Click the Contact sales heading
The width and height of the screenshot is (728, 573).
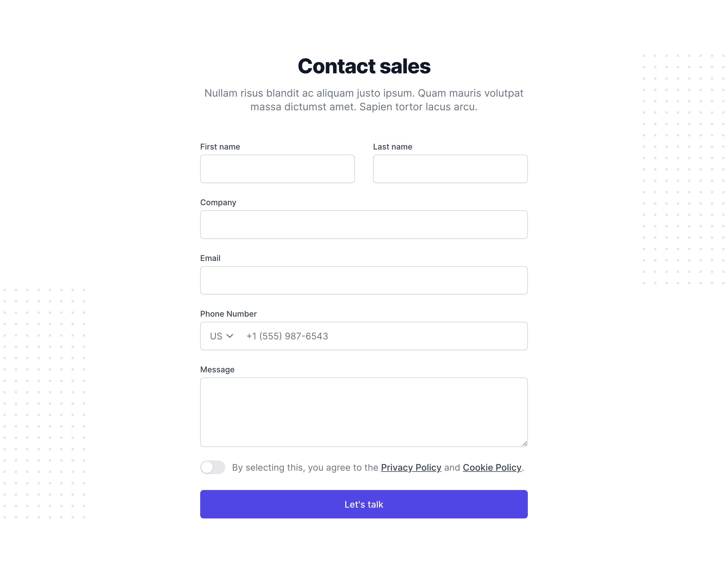pos(364,66)
